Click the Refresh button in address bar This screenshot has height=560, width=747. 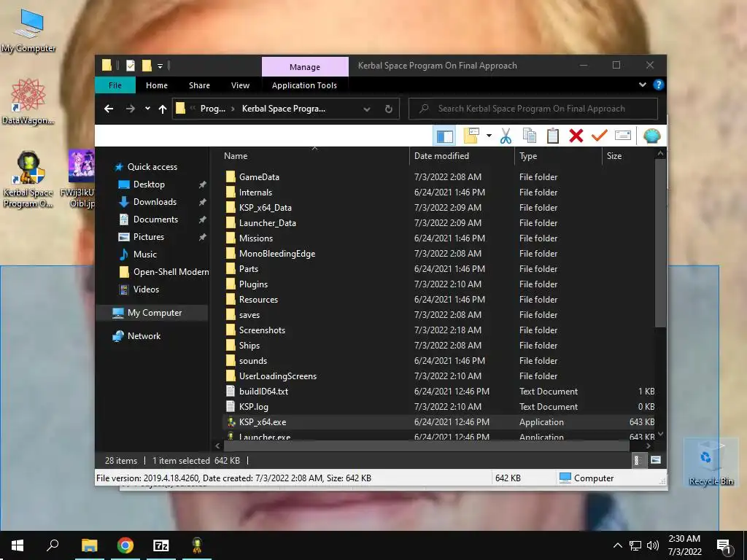click(389, 109)
